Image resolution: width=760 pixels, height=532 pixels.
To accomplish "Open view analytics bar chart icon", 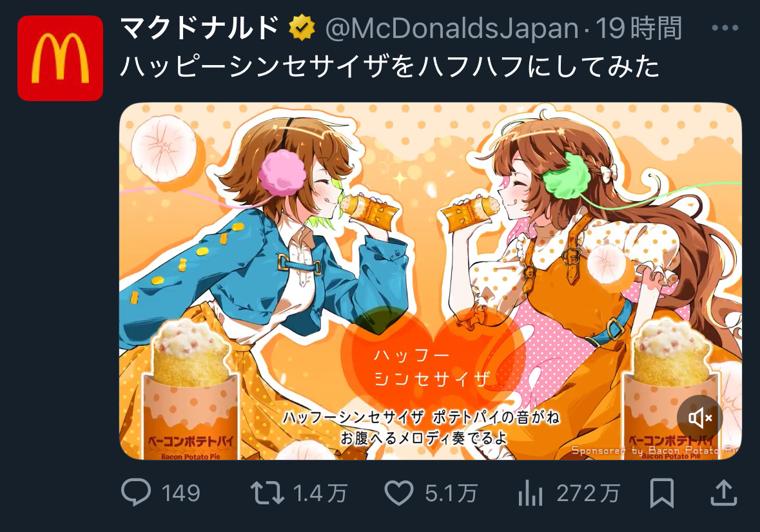I will coord(531,493).
